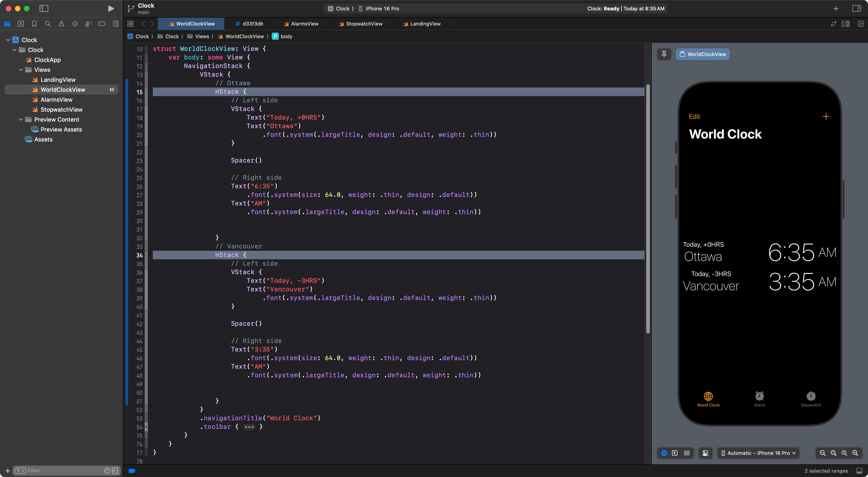Collapse the Views folder
The image size is (868, 477).
pyautogui.click(x=21, y=70)
